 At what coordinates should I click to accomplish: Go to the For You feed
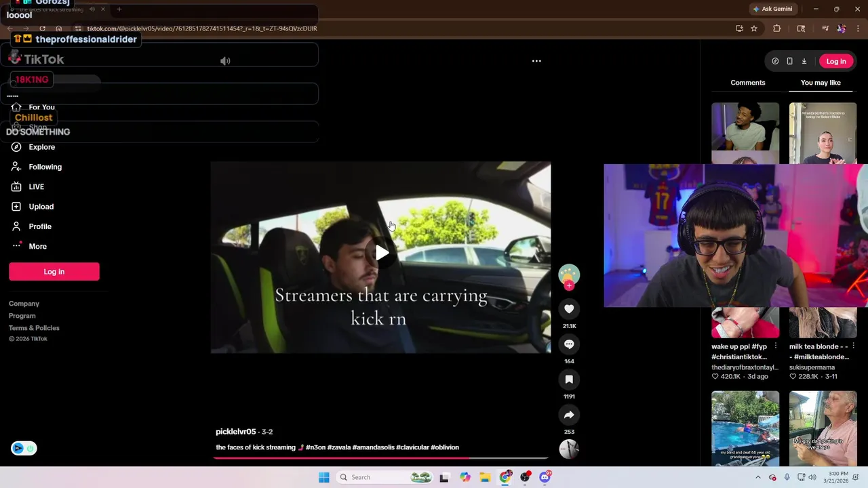(x=41, y=107)
